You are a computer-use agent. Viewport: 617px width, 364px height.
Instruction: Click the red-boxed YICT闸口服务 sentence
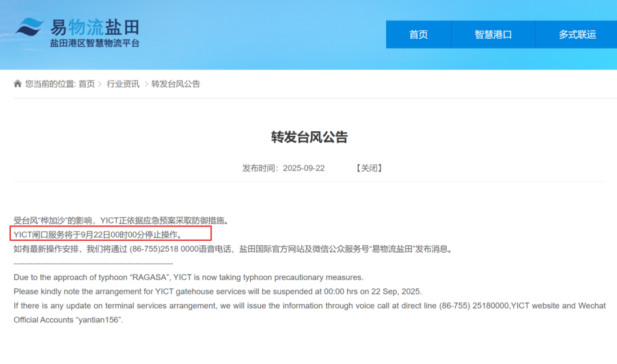98,234
